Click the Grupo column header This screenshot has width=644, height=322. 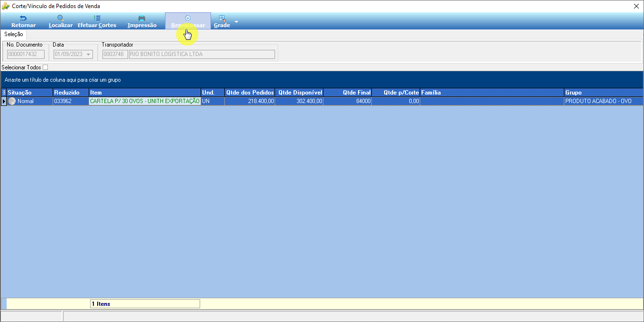click(604, 93)
